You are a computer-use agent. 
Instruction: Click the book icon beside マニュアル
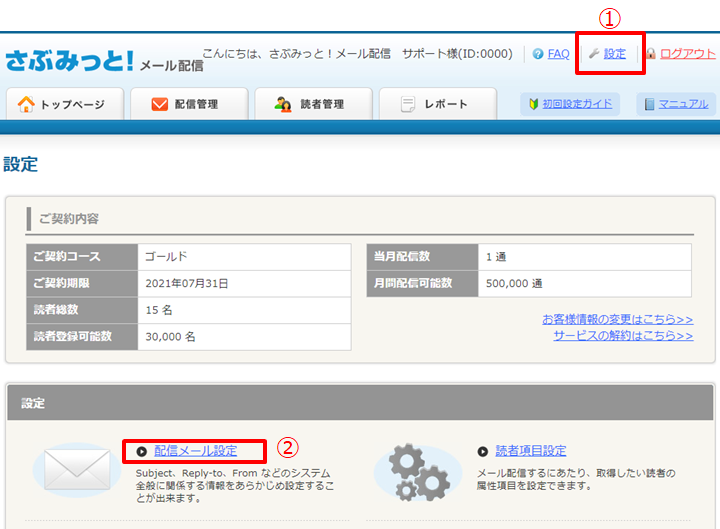pyautogui.click(x=649, y=104)
